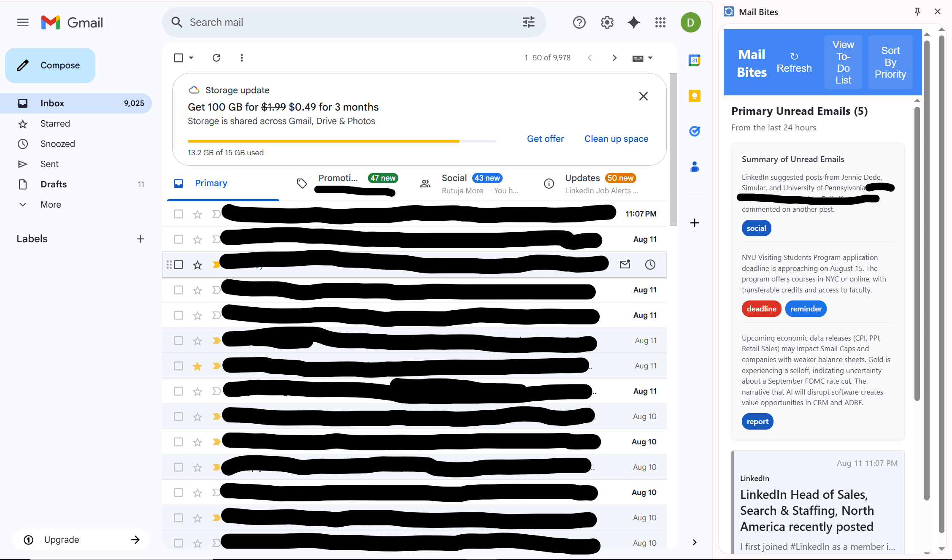Screen dimensions: 952x560
Task: Click the Clean up space link
Action: click(616, 138)
